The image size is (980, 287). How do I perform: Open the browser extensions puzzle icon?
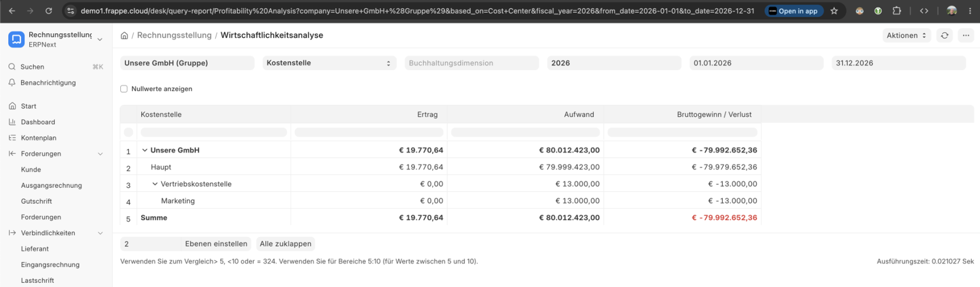(x=897, y=11)
